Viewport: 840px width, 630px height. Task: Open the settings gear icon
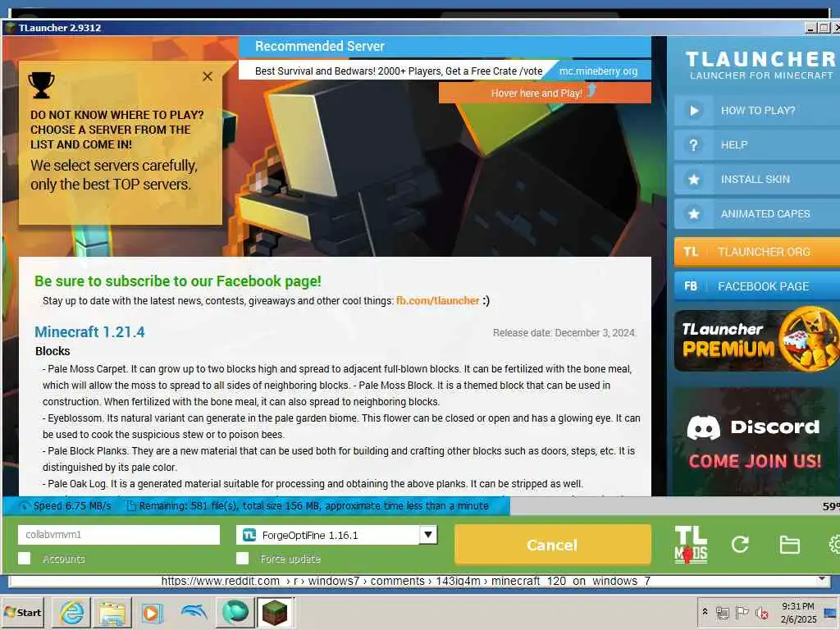834,545
